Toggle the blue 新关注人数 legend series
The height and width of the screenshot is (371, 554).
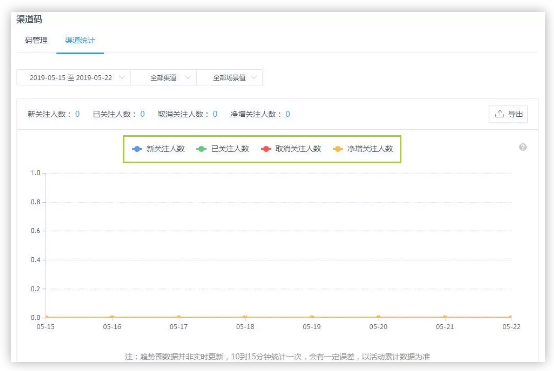(x=158, y=149)
